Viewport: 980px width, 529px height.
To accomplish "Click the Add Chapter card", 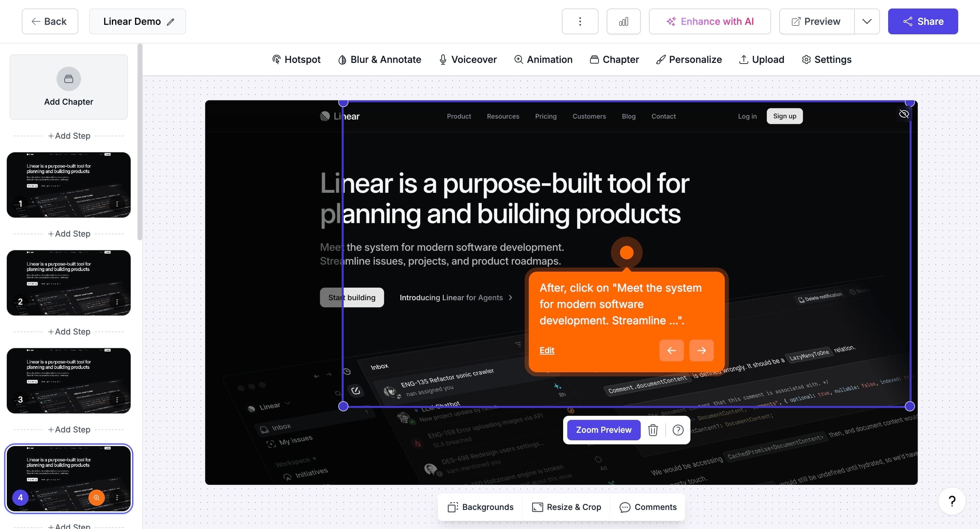I will point(68,87).
